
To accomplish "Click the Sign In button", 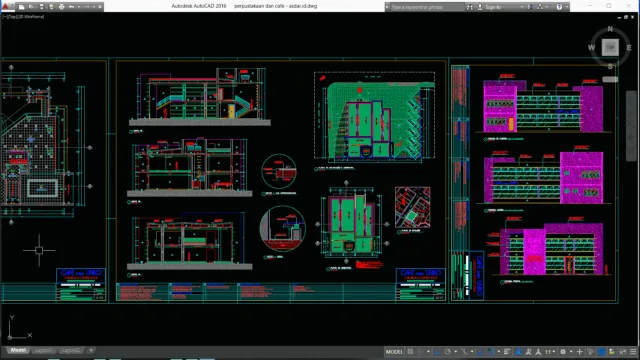I will tap(489, 7).
